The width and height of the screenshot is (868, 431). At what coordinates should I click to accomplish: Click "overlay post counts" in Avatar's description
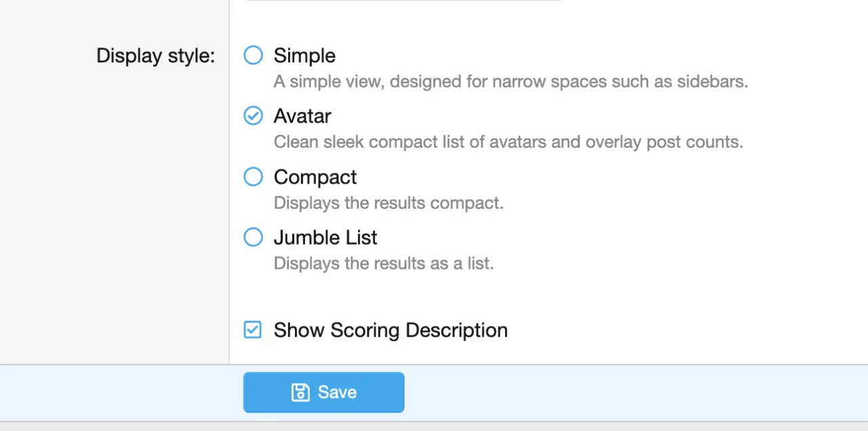point(664,142)
